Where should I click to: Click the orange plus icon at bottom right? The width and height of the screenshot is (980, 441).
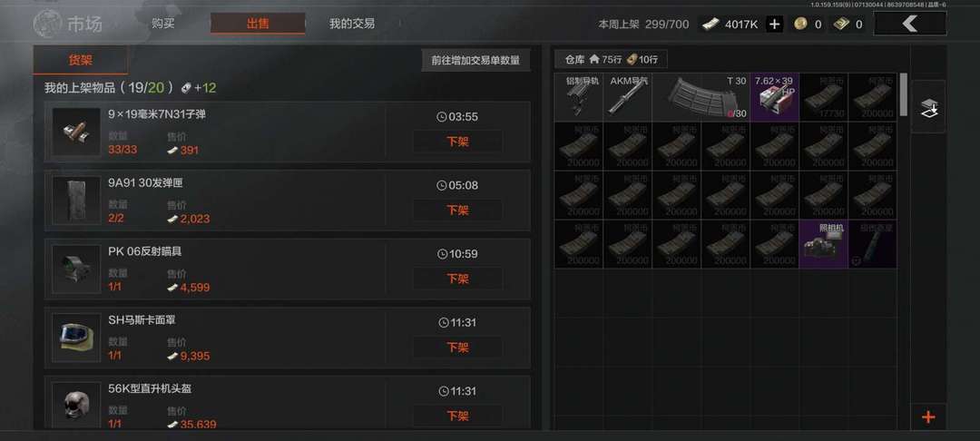[928, 416]
